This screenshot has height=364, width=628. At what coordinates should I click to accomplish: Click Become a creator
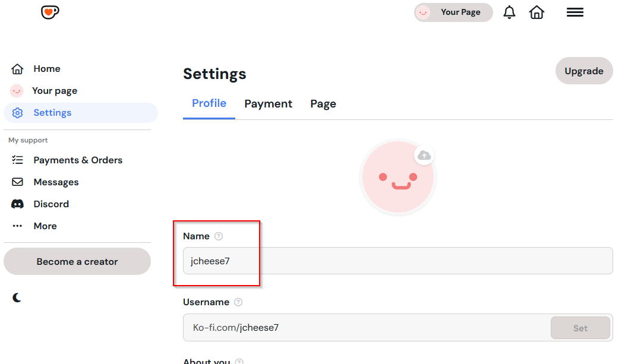[x=77, y=261]
